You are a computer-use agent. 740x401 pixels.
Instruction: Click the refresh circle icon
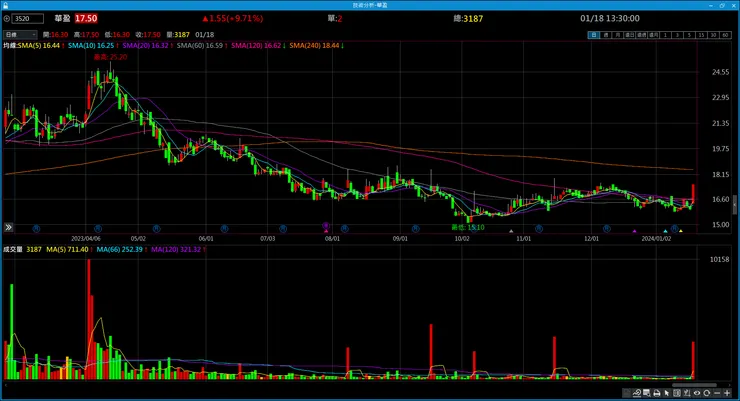[707, 393]
